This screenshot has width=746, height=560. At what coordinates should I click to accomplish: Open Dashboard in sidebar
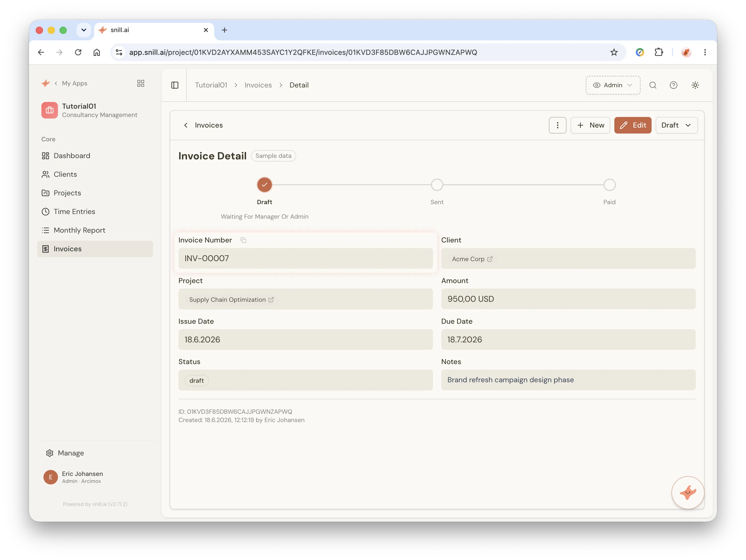click(95, 156)
